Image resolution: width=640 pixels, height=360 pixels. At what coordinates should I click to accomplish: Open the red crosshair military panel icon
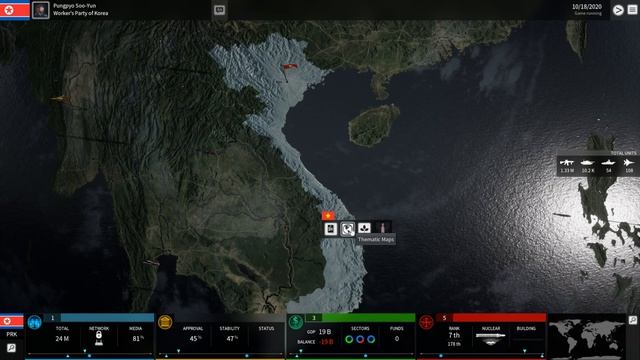click(427, 322)
